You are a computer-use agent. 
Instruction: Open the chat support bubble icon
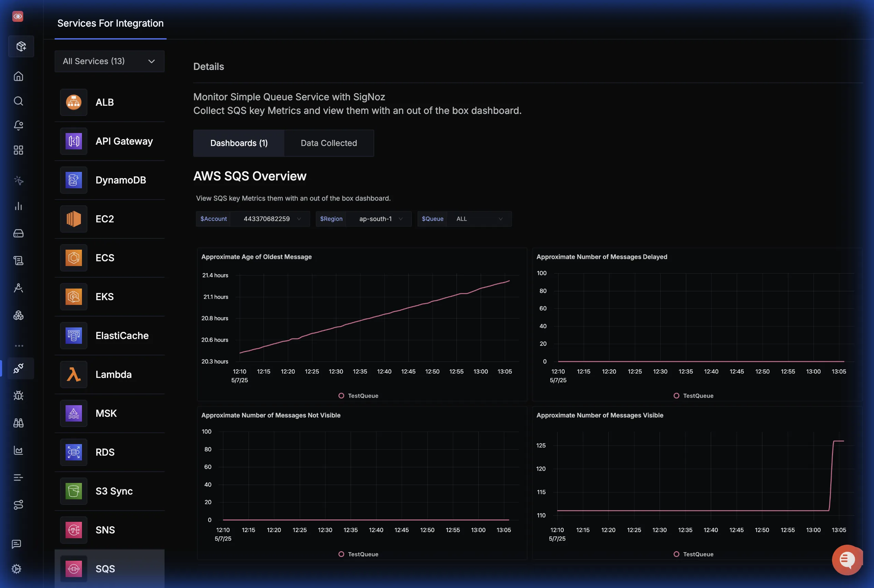coord(847,560)
